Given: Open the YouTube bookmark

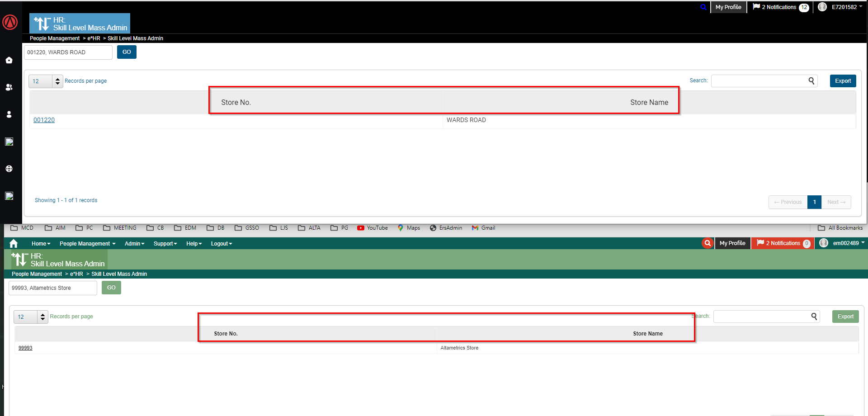Looking at the screenshot, I should coord(373,228).
